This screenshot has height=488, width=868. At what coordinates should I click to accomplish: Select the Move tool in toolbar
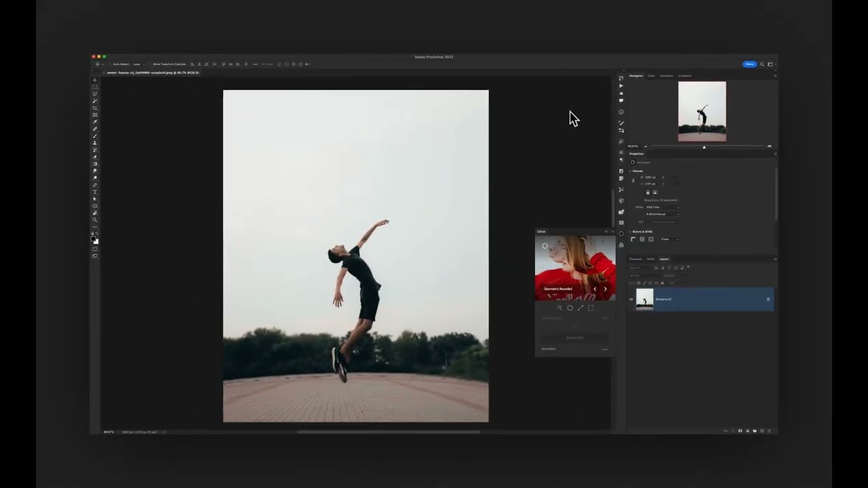pos(94,80)
